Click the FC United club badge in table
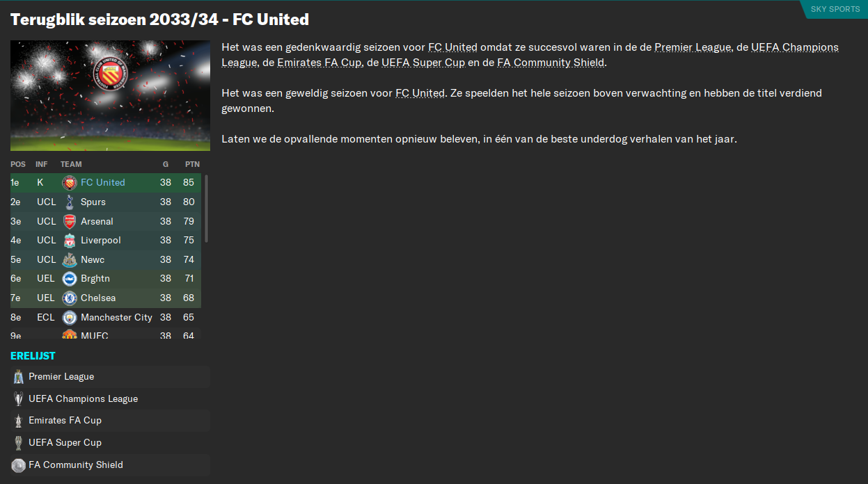Viewport: 868px width, 484px height. coord(69,183)
